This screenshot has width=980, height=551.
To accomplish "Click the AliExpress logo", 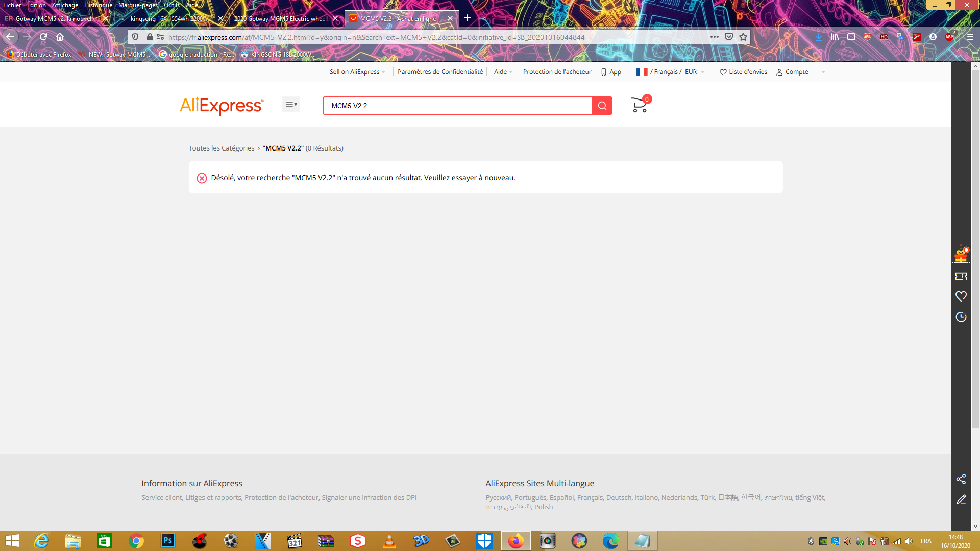I will point(222,106).
